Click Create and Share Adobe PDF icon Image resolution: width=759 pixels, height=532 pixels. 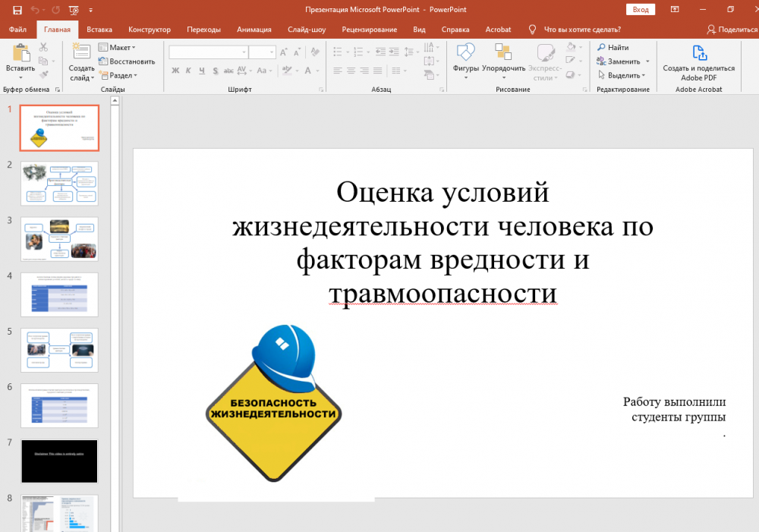click(698, 54)
